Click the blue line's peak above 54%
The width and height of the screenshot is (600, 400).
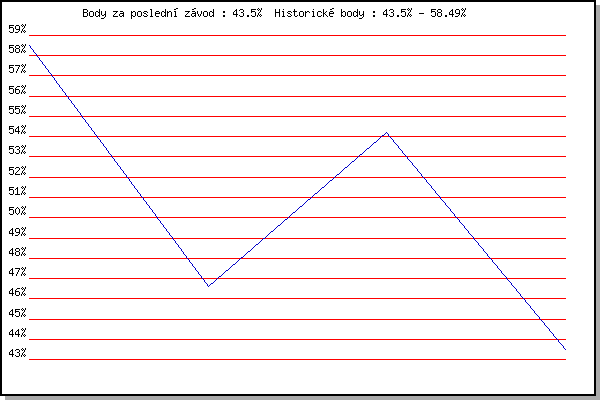[387, 133]
